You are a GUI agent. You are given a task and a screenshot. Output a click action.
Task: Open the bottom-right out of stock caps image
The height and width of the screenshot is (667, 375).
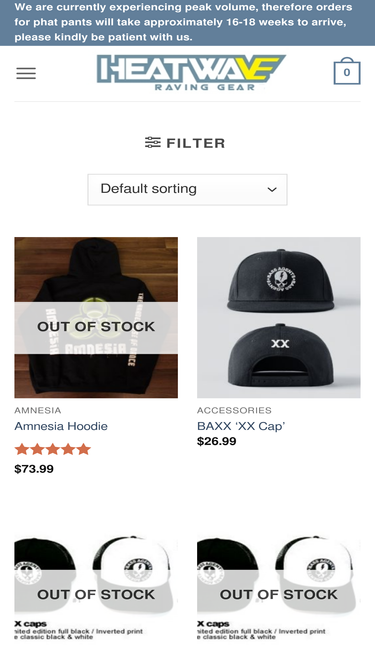(x=279, y=593)
